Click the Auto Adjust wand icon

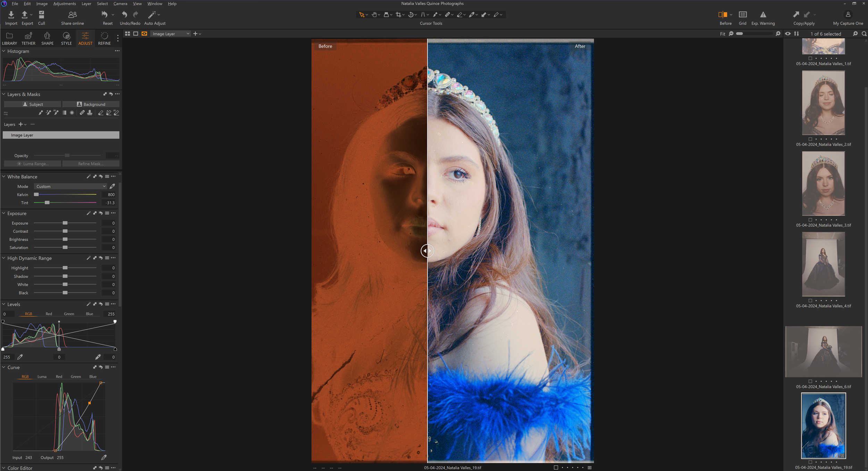152,15
